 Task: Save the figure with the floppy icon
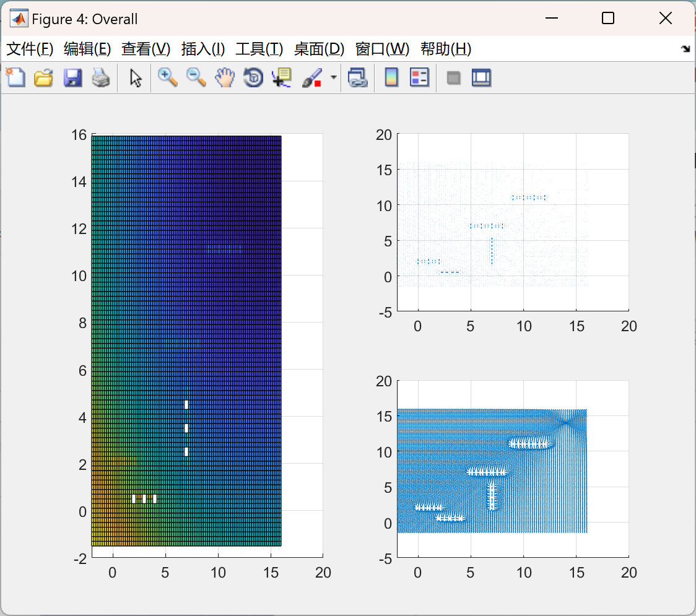[x=72, y=77]
